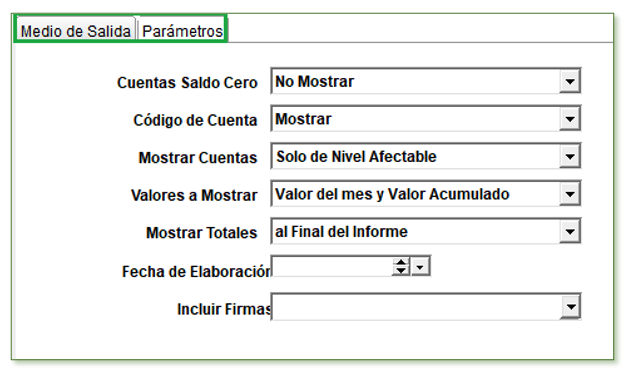
Task: Open the Incluir Firmas dropdown arrow
Action: pyautogui.click(x=570, y=307)
